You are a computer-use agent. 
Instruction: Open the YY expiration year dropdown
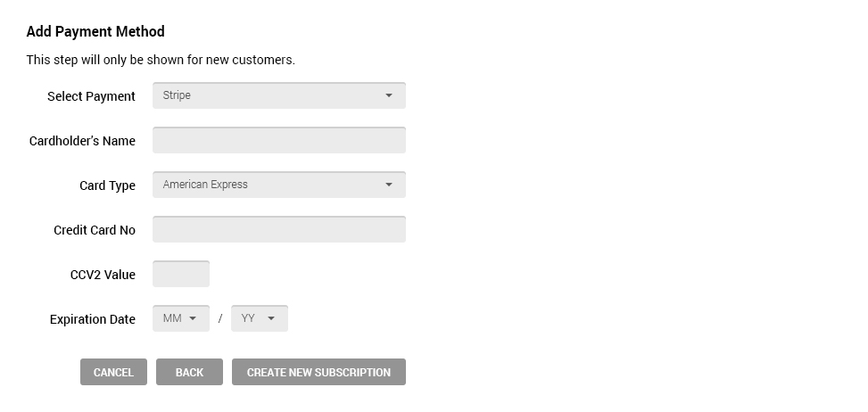pos(259,318)
